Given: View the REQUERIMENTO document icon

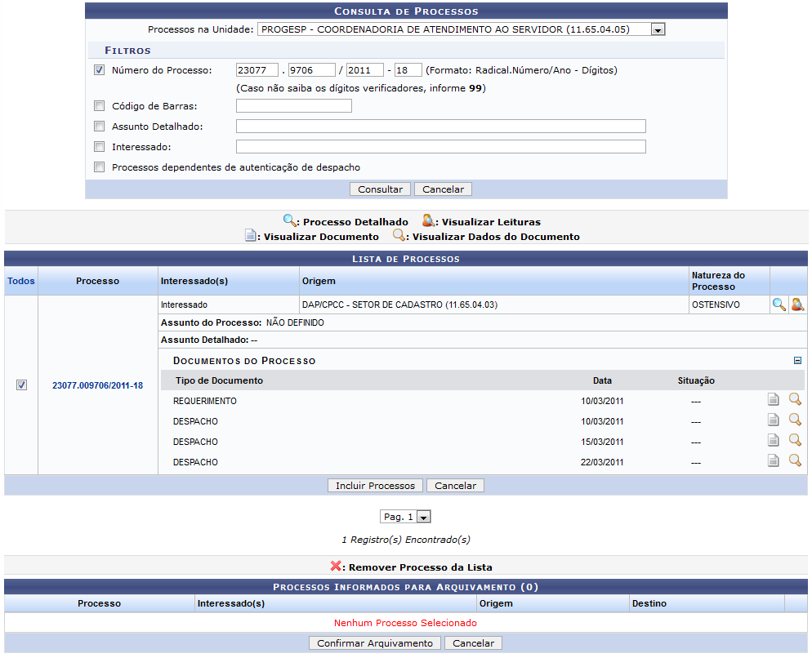Looking at the screenshot, I should pyautogui.click(x=773, y=400).
